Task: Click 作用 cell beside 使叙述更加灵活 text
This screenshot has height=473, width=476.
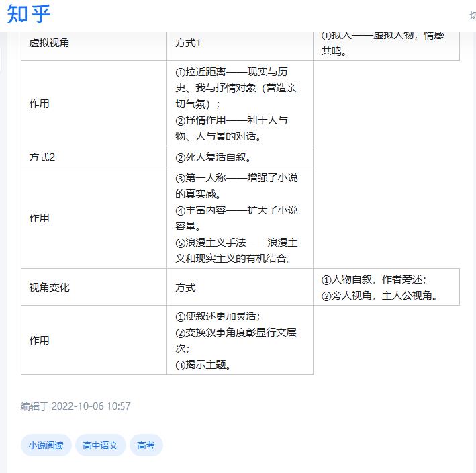Action: pyautogui.click(x=94, y=340)
